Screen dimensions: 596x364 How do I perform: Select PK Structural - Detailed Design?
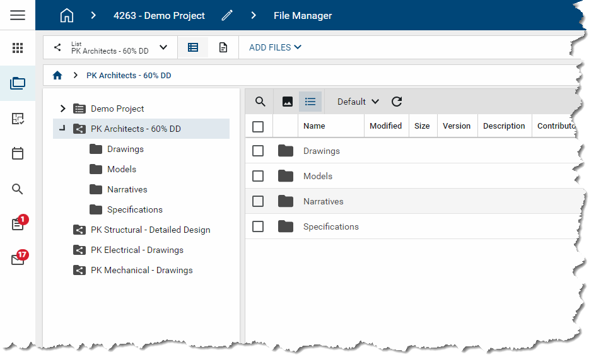150,230
